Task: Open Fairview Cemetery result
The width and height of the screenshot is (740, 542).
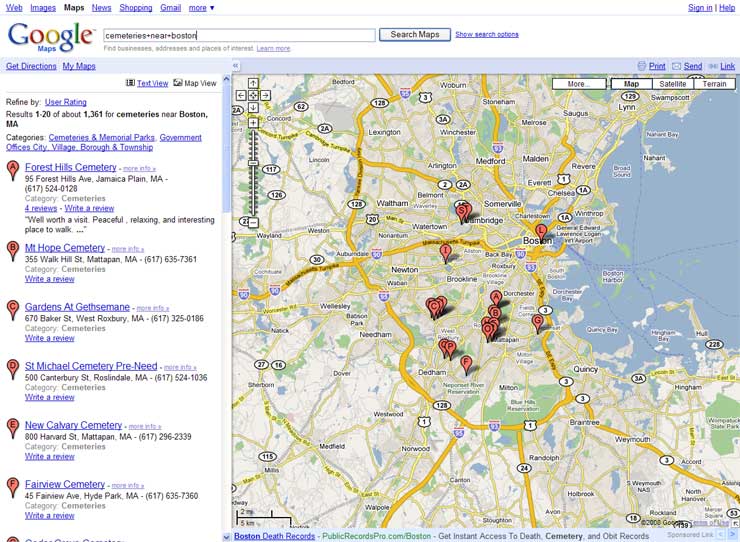Action: click(x=65, y=484)
